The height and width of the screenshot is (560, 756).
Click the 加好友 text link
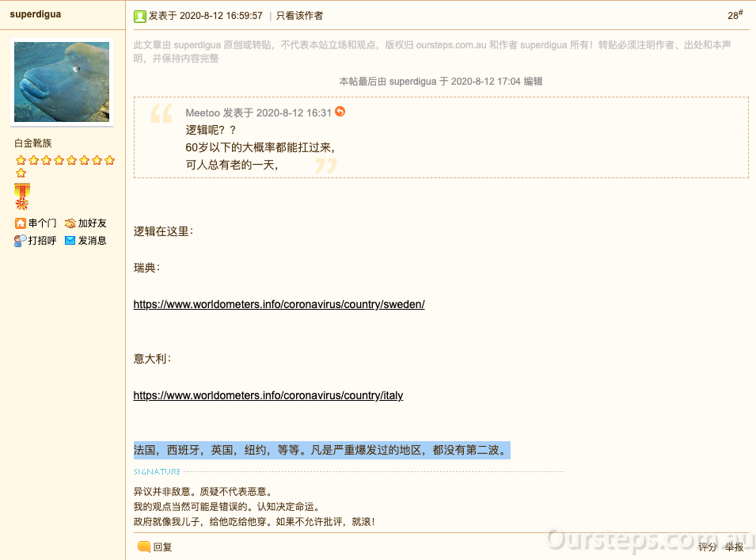[92, 223]
